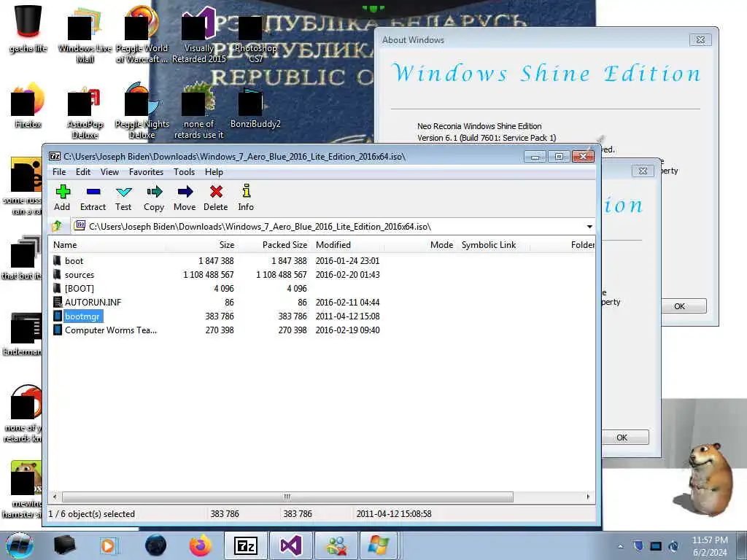The image size is (747, 560).
Task: Open the BonziBuddy2 desktop icon
Action: click(x=255, y=109)
